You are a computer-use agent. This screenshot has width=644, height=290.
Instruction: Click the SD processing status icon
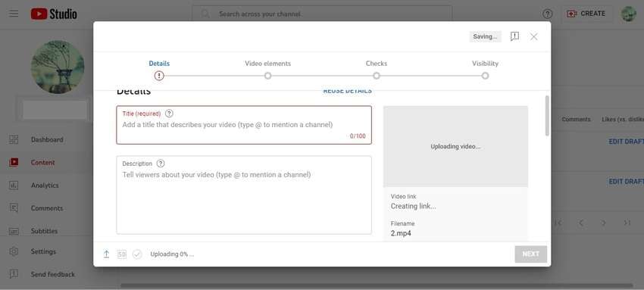pos(121,254)
